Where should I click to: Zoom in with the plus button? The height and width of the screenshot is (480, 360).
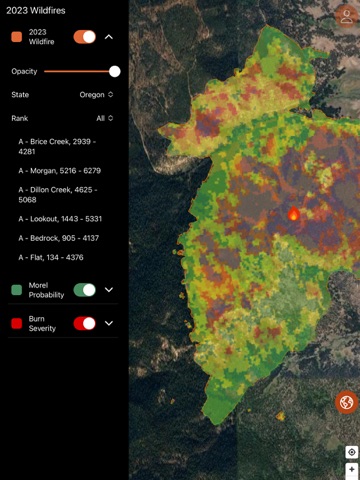click(352, 469)
